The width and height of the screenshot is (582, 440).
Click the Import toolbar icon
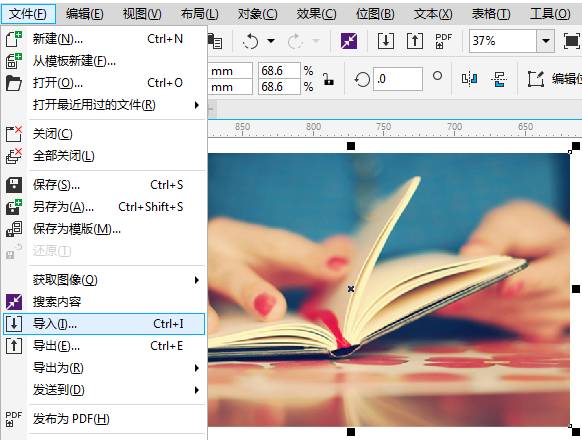tap(386, 41)
